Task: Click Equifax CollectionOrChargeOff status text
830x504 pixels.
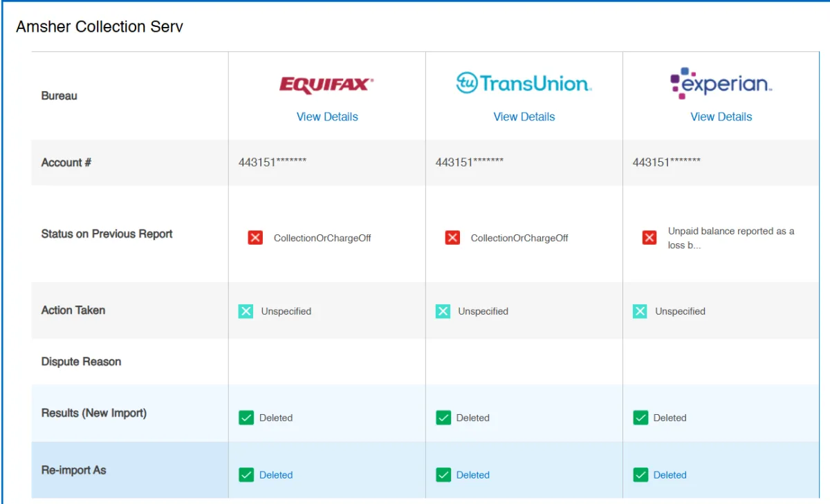Action: 322,238
